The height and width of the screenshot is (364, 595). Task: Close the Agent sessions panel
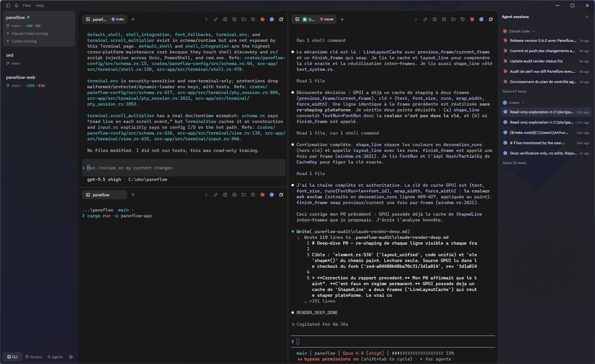pyautogui.click(x=587, y=17)
